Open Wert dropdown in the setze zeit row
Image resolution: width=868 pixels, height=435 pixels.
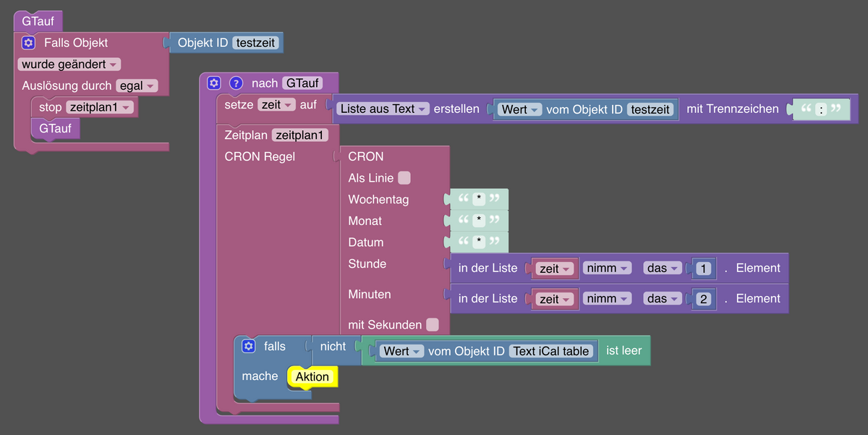click(x=520, y=109)
